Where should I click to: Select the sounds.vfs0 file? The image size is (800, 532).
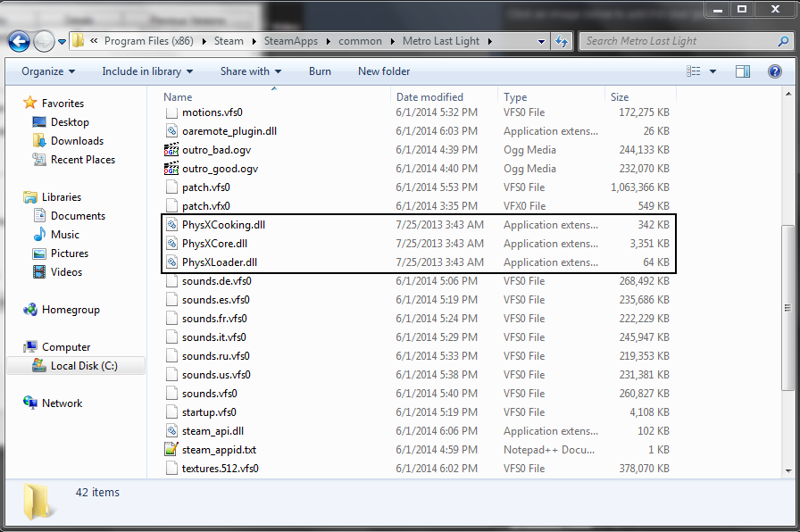pos(210,394)
